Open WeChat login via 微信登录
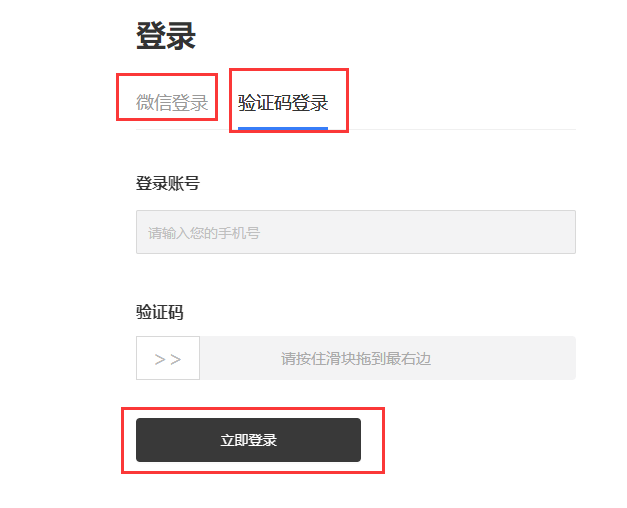Viewport: 627px width, 508px height. (172, 102)
